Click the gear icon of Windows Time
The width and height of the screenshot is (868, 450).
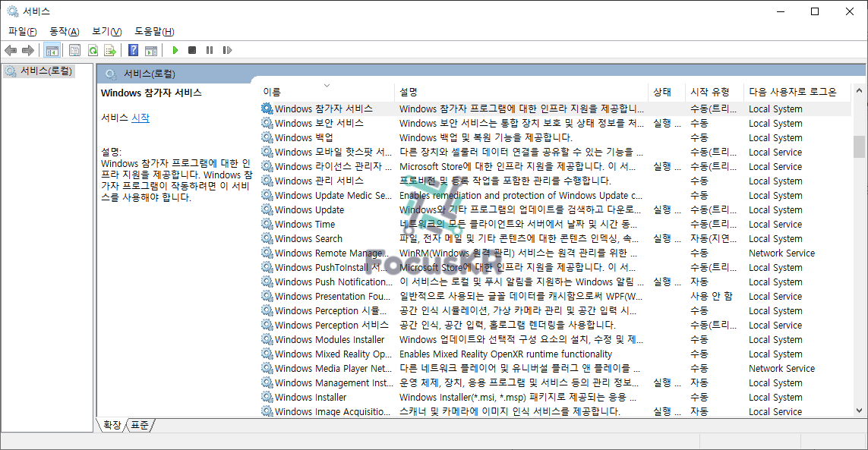coord(267,224)
